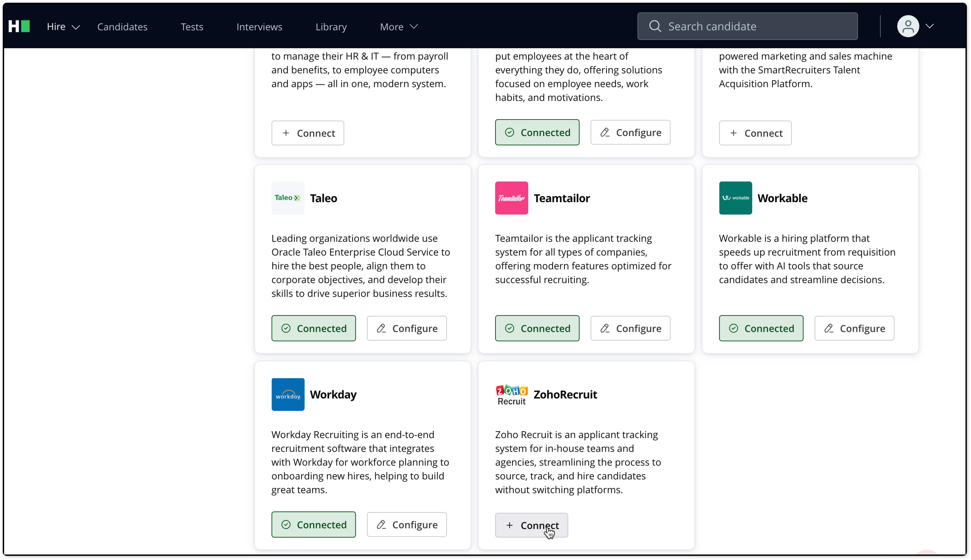
Task: Click the Taleo logo thumbnail
Action: (x=288, y=198)
